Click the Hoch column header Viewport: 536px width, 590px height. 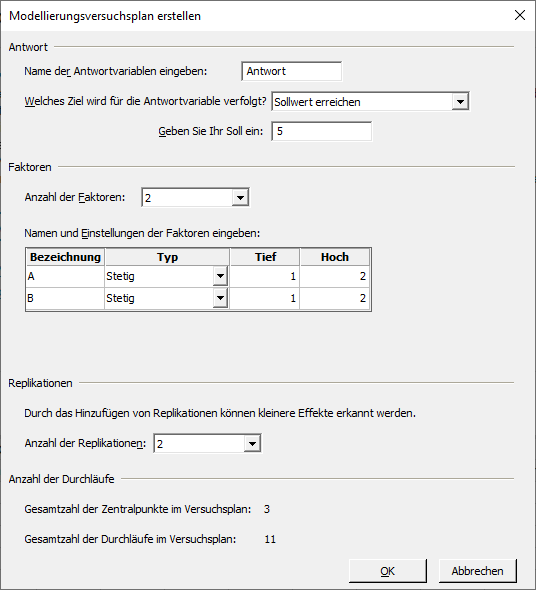tap(334, 257)
